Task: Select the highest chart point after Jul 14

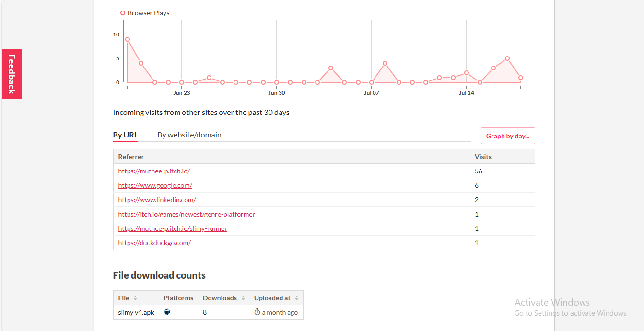Action: (507, 58)
